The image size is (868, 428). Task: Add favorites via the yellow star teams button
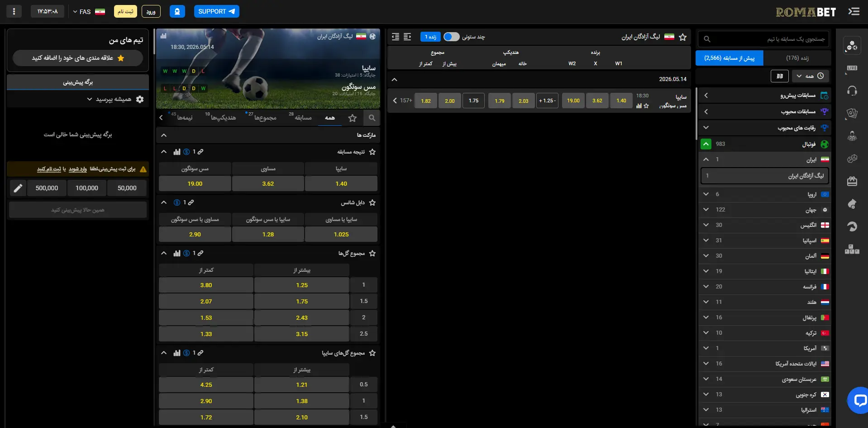tap(78, 58)
